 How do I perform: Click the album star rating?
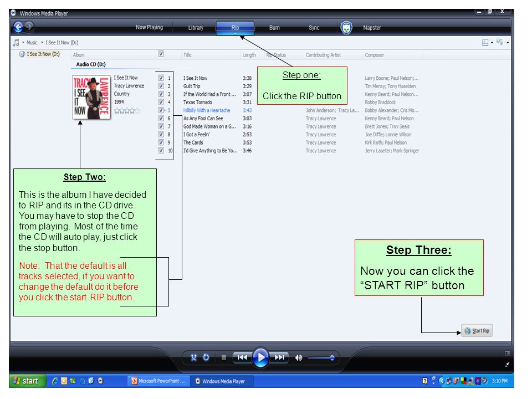tap(127, 111)
